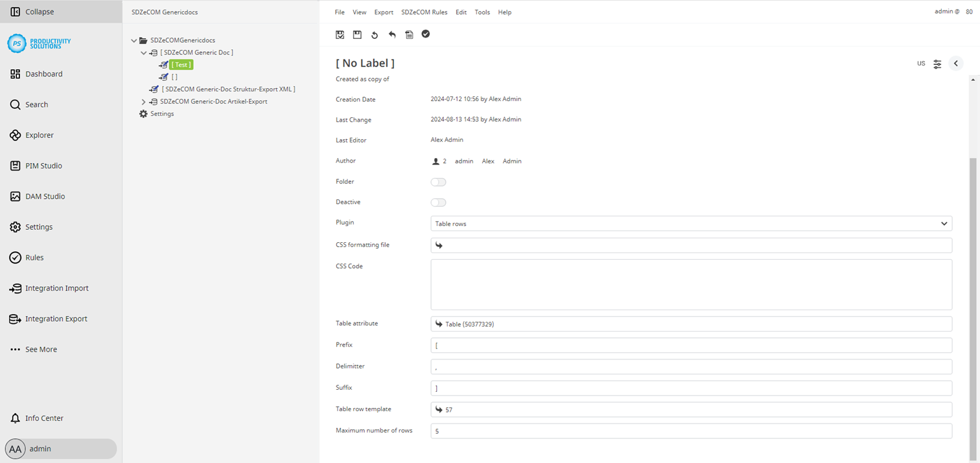This screenshot has width=980, height=463.
Task: Open PIM Studio from the sidebar
Action: [44, 165]
